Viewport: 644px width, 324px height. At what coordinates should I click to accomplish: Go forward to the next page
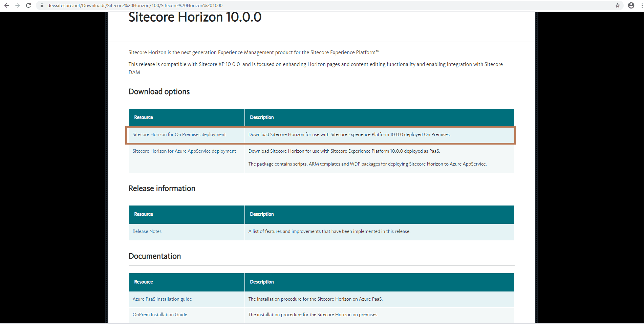tap(18, 5)
